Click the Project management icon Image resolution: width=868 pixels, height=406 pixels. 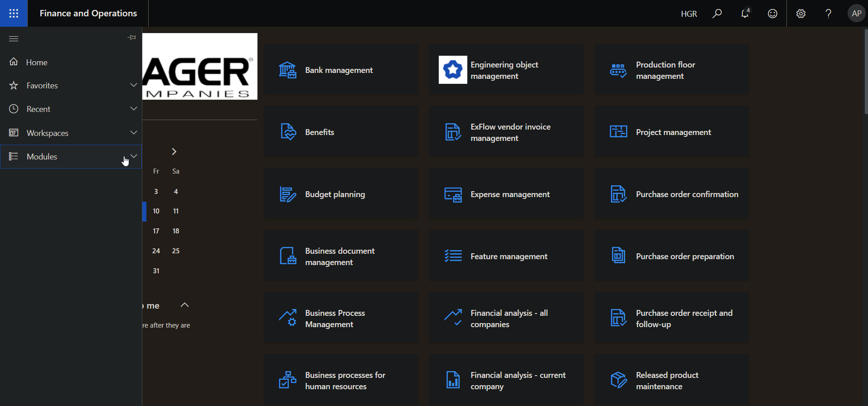pyautogui.click(x=618, y=132)
